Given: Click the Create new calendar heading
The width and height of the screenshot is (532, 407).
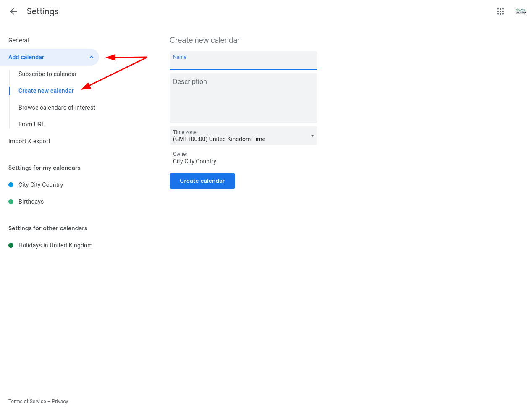Looking at the screenshot, I should pos(205,40).
